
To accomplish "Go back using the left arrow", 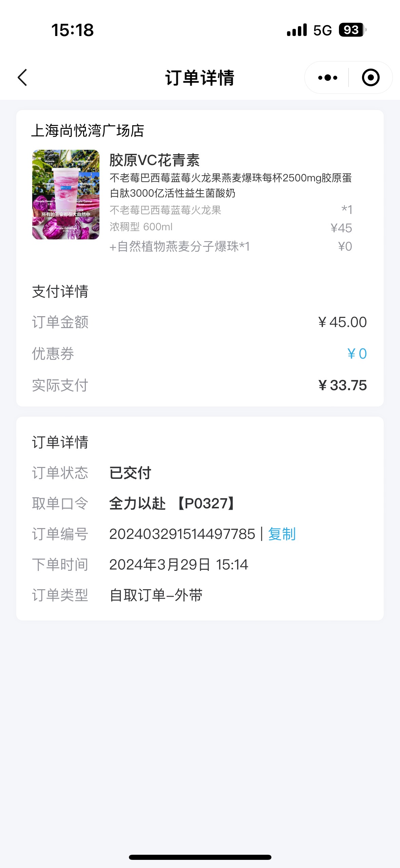I will [x=22, y=77].
